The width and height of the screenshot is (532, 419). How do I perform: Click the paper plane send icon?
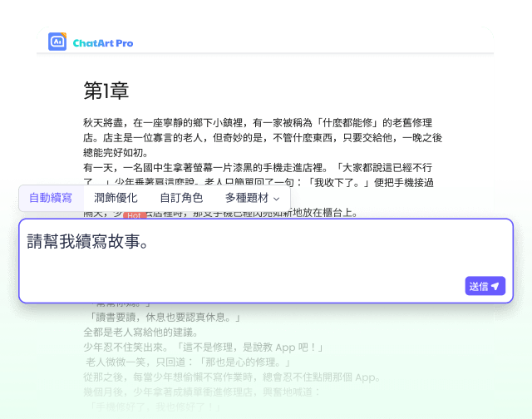[495, 286]
